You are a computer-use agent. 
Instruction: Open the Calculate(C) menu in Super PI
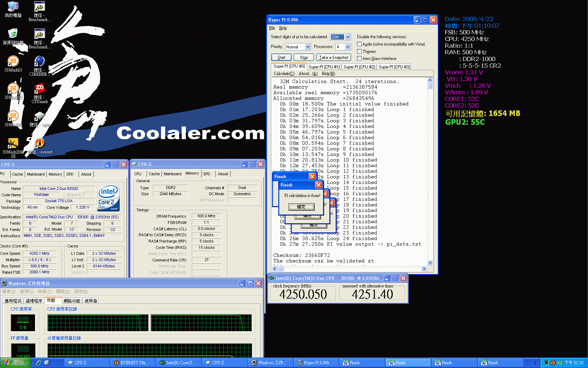(284, 74)
